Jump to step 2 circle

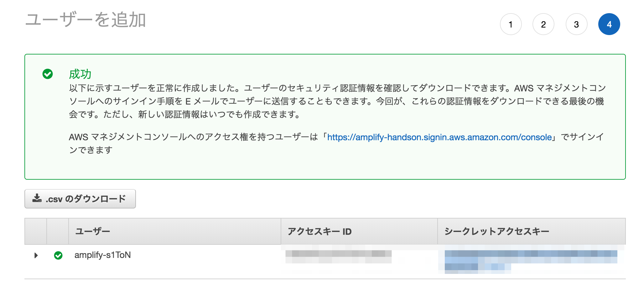pos(543,24)
